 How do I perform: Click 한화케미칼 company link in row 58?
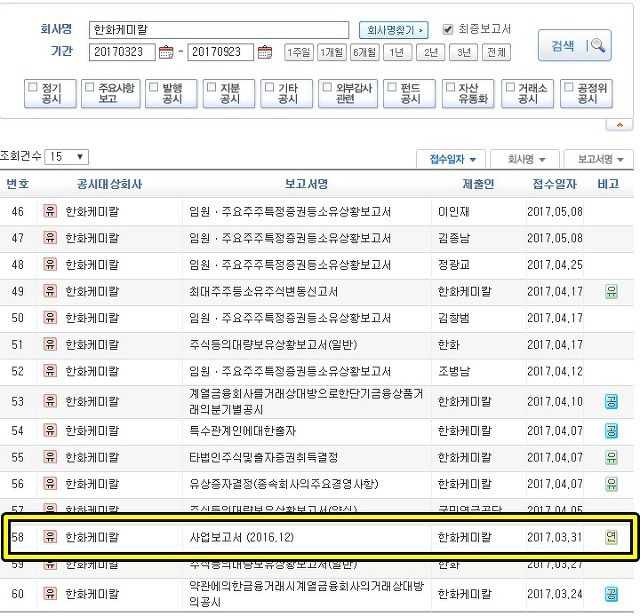92,537
